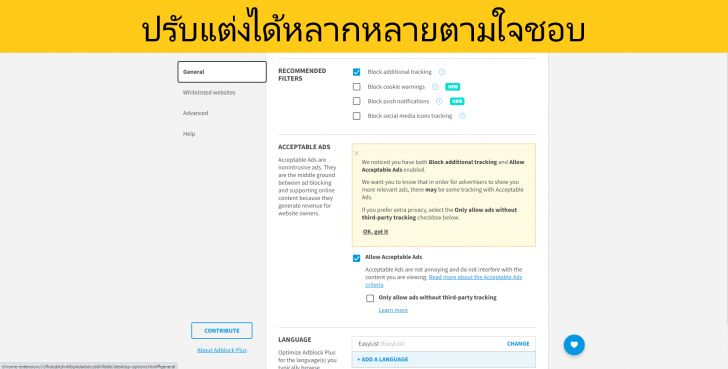Image resolution: width=728 pixels, height=369 pixels.
Task: Select the EasyList language entry
Action: (443, 344)
